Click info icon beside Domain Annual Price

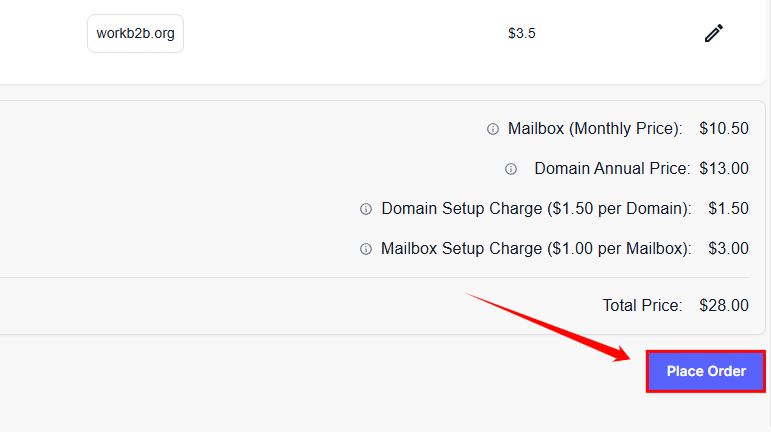(511, 169)
